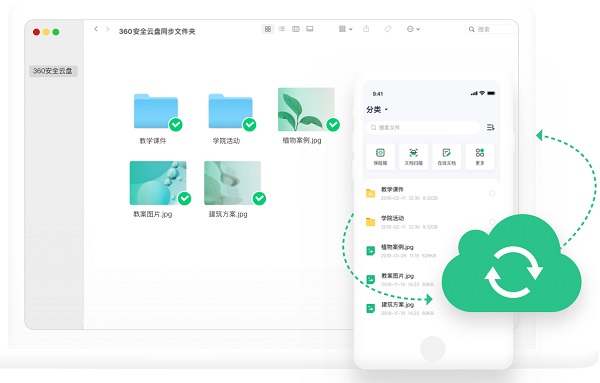The image size is (600, 383).
Task: Select the radio circle for phone's 教学课件 row
Action: point(492,194)
